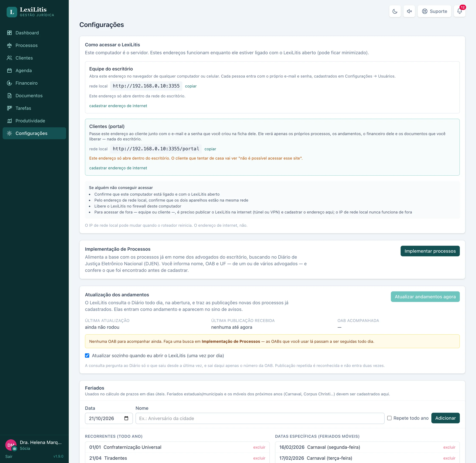Click the v1.9.0 version label
Screen dimensions: 476x463
pos(58,456)
